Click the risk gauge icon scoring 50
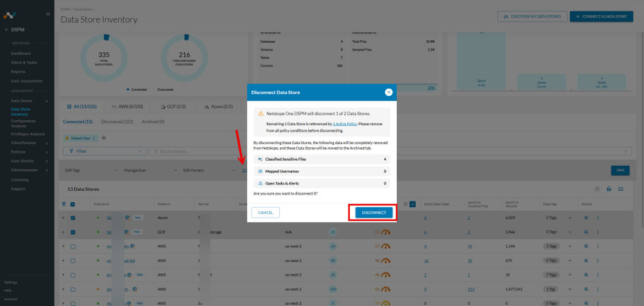The width and height of the screenshot is (644, 306). point(386,261)
